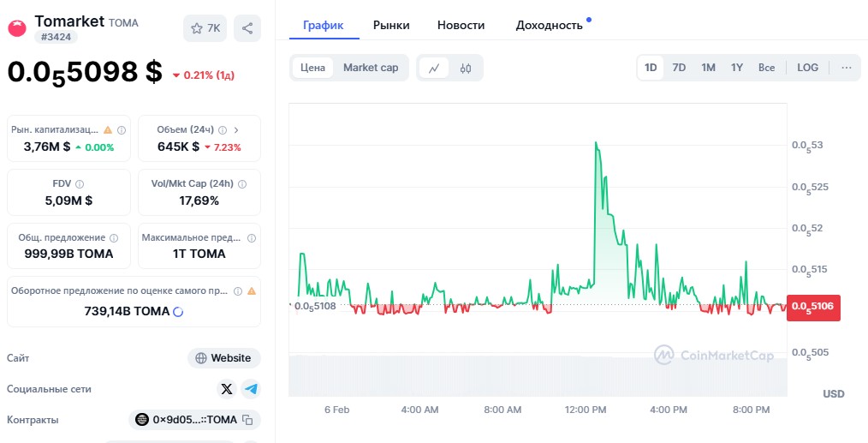Open the Telegram social link
The image size is (868, 443).
252,389
